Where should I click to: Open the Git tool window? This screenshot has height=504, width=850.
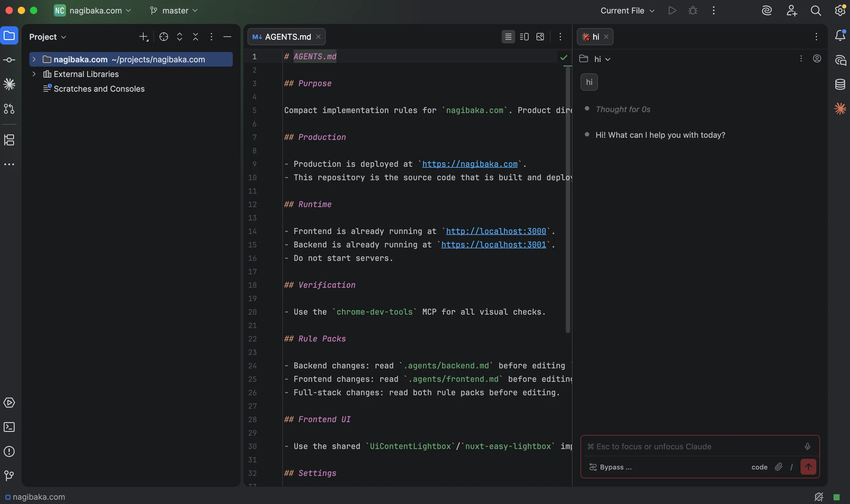9,476
